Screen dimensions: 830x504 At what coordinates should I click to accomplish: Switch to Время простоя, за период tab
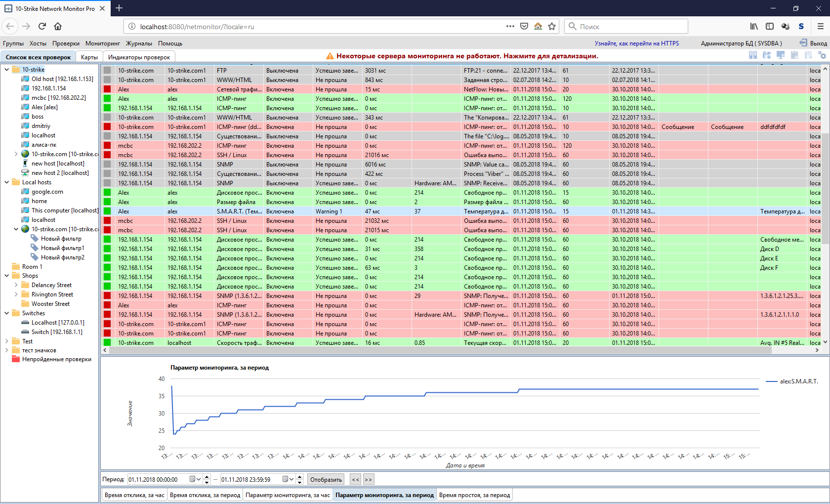tap(474, 495)
